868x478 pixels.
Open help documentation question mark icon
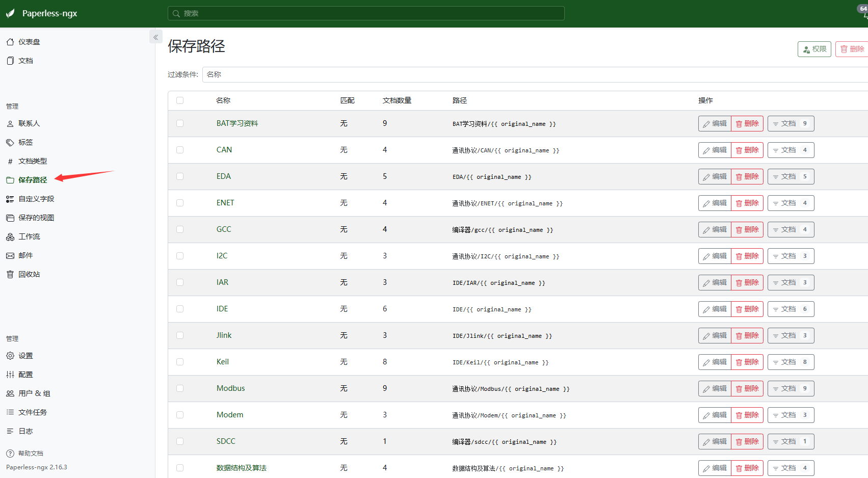pyautogui.click(x=10, y=453)
